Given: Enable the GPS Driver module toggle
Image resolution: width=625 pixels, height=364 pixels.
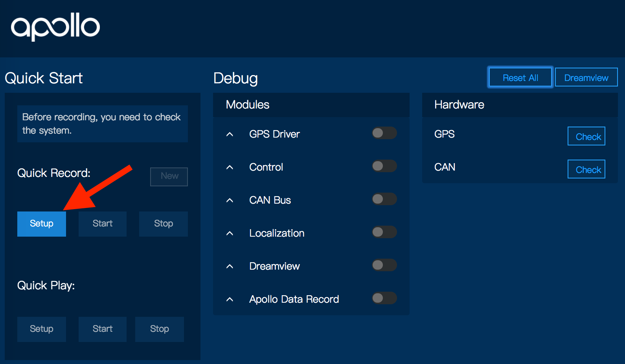Looking at the screenshot, I should pos(384,133).
